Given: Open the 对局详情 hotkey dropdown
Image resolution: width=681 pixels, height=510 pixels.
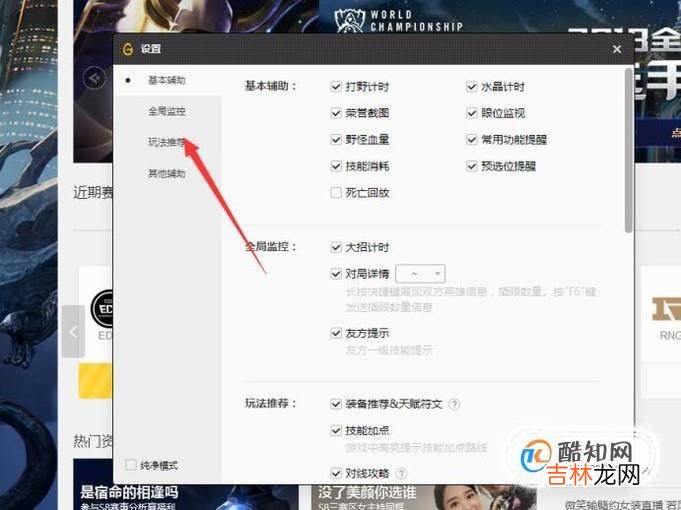Looking at the screenshot, I should pos(420,273).
